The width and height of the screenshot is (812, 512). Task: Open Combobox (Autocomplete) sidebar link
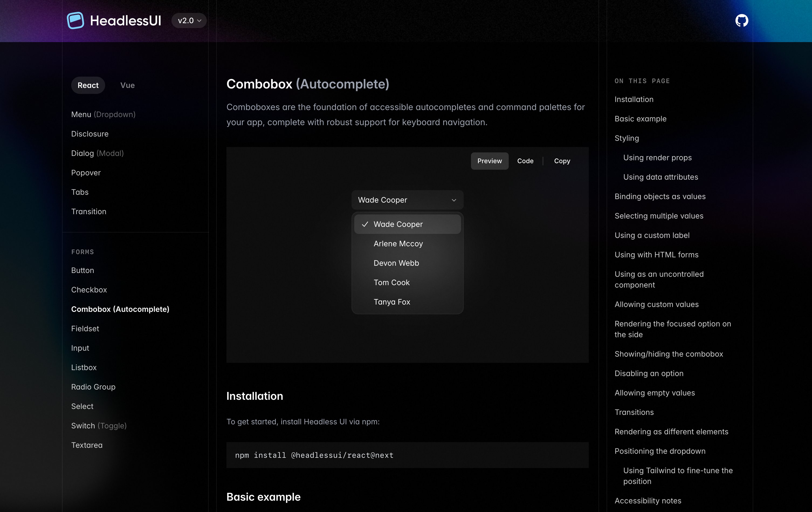(x=120, y=309)
